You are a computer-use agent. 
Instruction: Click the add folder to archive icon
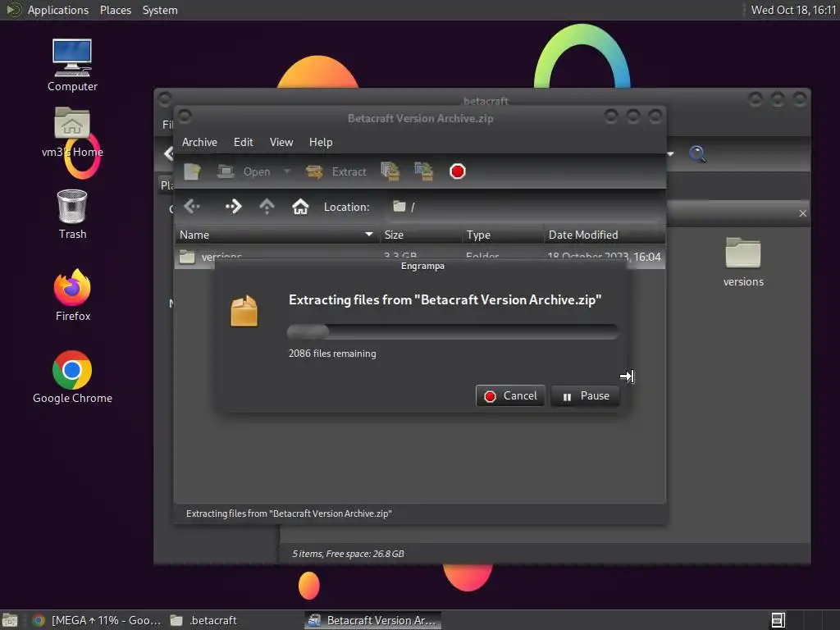click(x=424, y=171)
